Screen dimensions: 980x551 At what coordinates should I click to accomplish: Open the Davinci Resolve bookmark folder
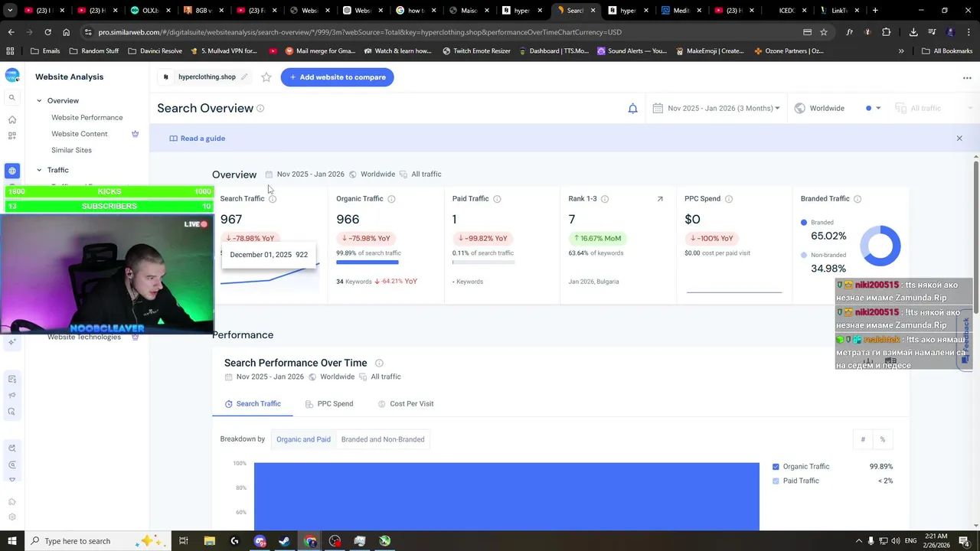coord(155,51)
